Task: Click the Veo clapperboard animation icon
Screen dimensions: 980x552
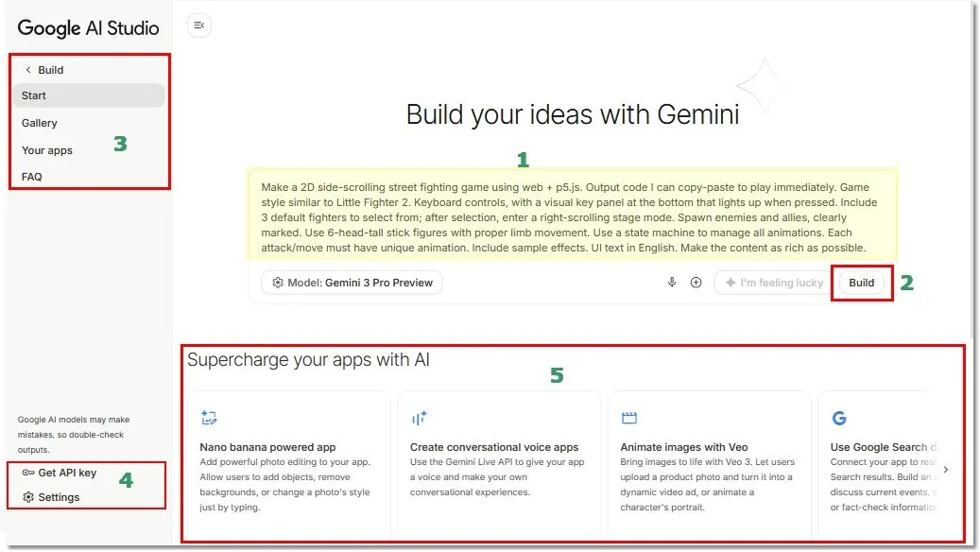Action: tap(628, 418)
